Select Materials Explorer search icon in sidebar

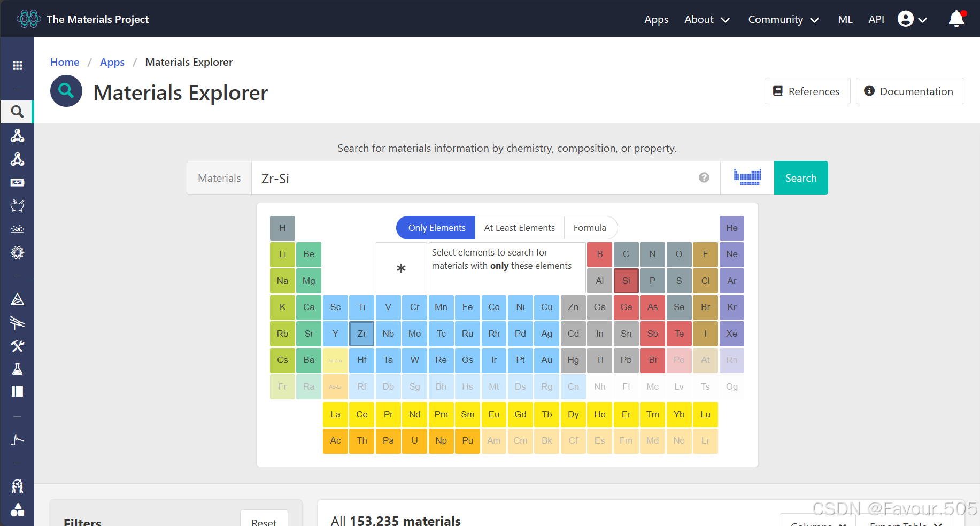coord(17,112)
